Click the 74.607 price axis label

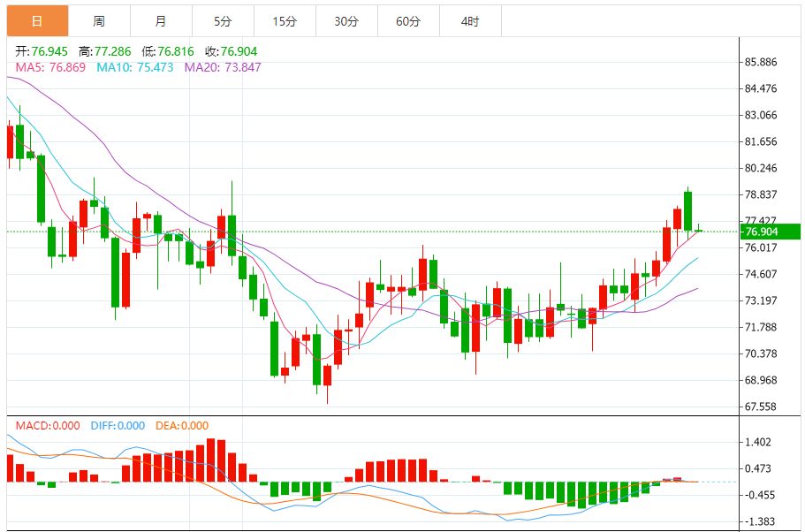click(x=761, y=274)
